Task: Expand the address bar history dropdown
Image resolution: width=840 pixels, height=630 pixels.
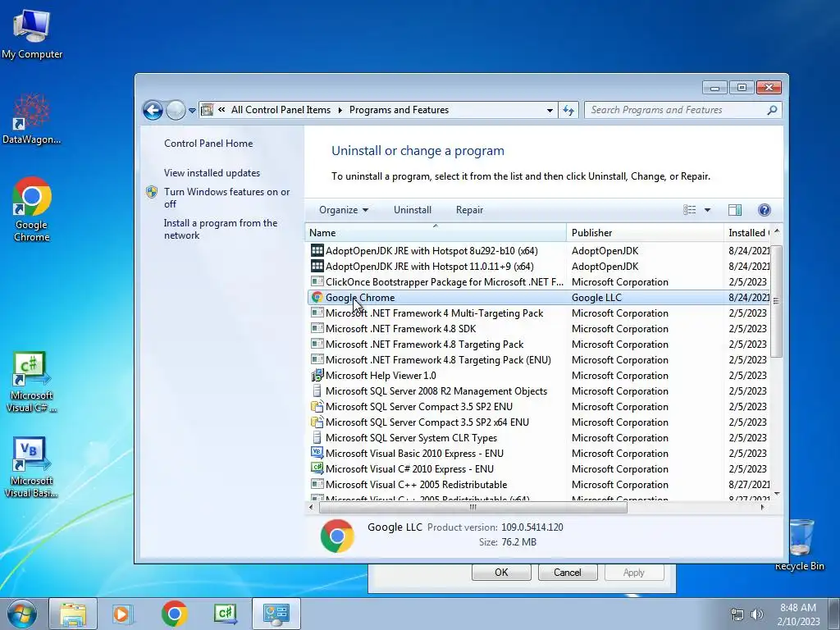Action: point(550,111)
